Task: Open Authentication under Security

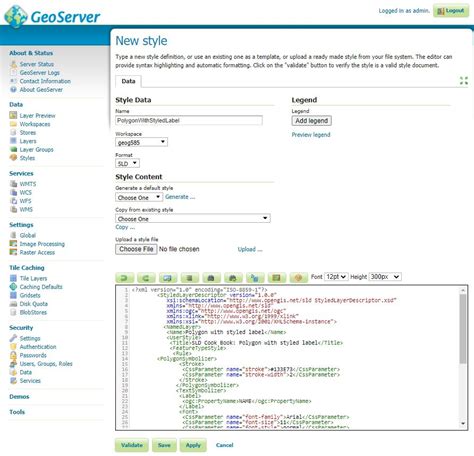Action: [38, 347]
